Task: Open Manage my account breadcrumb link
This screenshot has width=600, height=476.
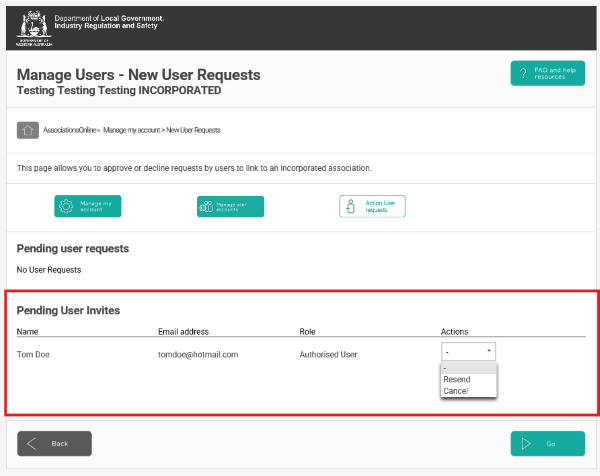Action: pos(131,130)
